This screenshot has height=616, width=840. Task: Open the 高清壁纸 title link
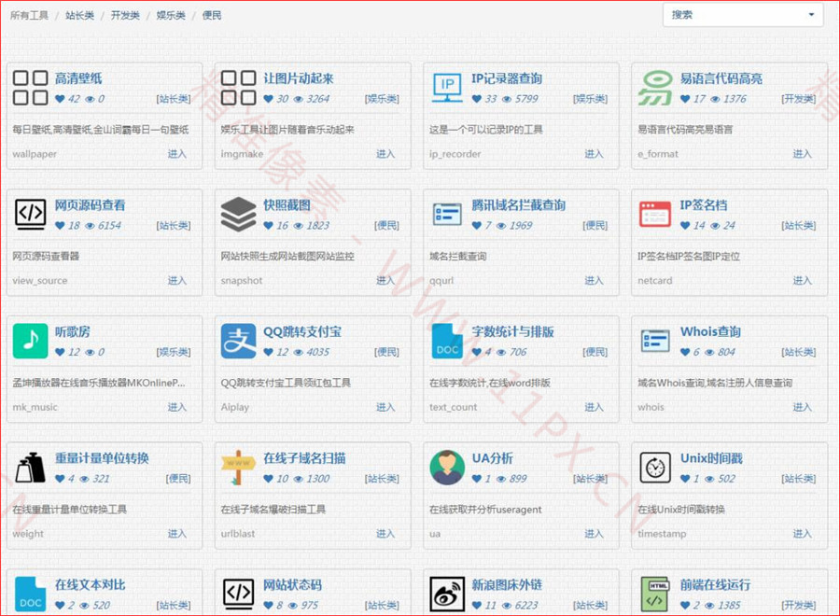78,78
